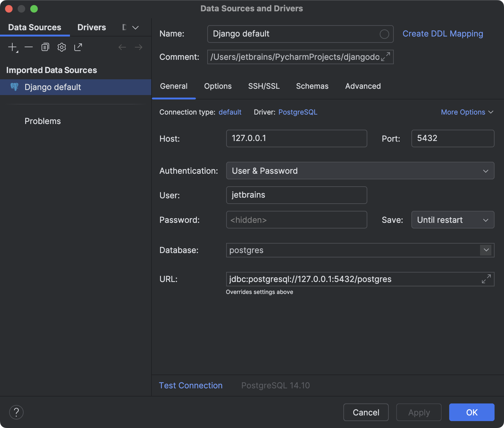This screenshot has height=428, width=504.
Task: Click into the Host input field
Action: click(296, 138)
